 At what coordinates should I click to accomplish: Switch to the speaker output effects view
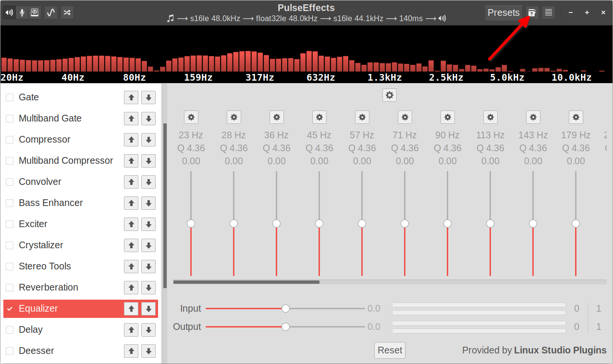click(x=9, y=12)
